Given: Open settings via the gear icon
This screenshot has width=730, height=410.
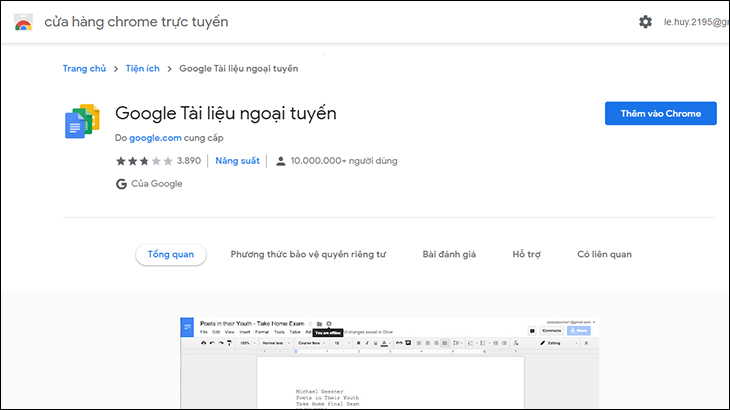Looking at the screenshot, I should (x=645, y=22).
